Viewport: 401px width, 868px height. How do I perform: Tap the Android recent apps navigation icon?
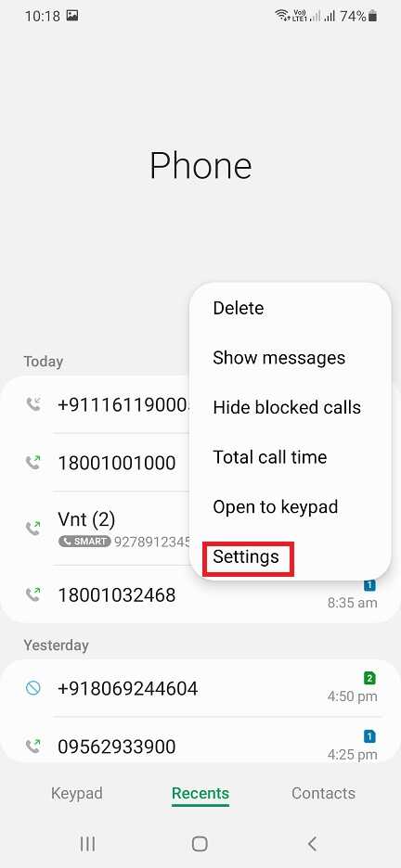pyautogui.click(x=87, y=844)
